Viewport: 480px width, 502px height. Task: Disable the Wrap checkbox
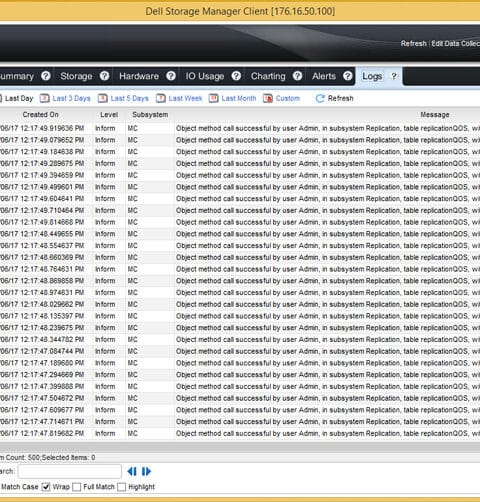click(x=46, y=487)
